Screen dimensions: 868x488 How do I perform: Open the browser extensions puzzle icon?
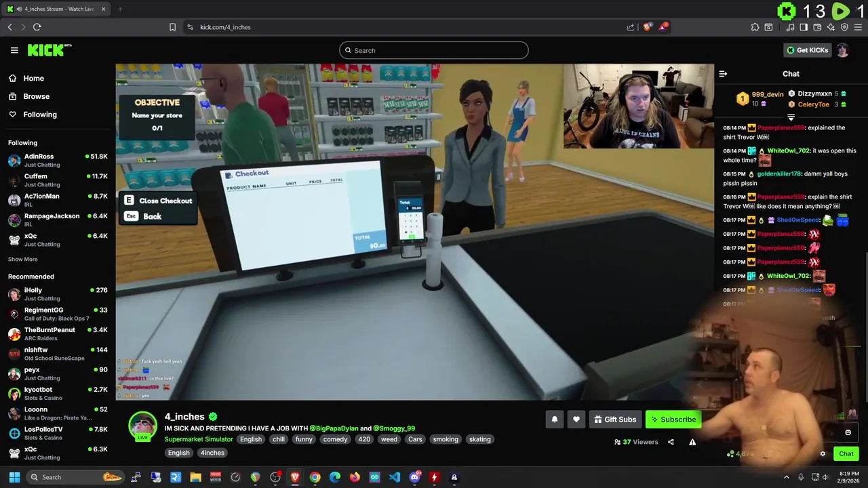tap(755, 27)
